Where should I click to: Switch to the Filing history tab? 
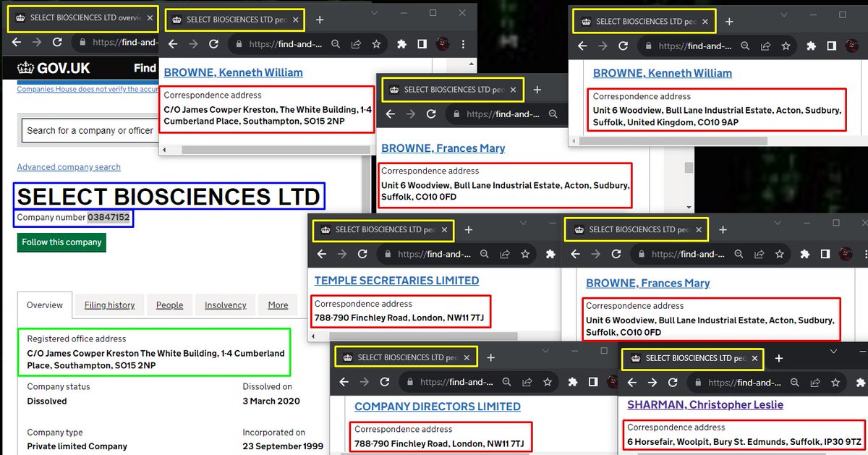point(110,305)
